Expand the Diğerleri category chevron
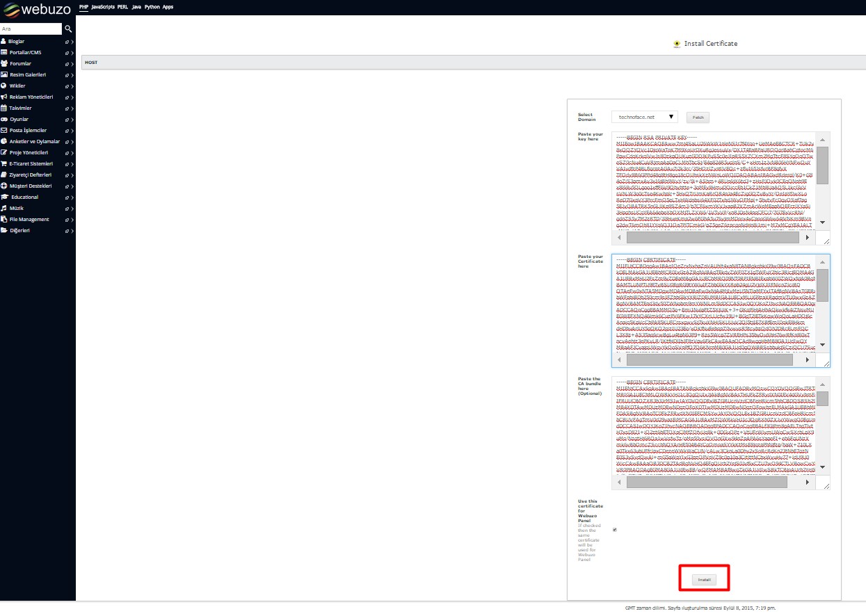 (x=72, y=231)
